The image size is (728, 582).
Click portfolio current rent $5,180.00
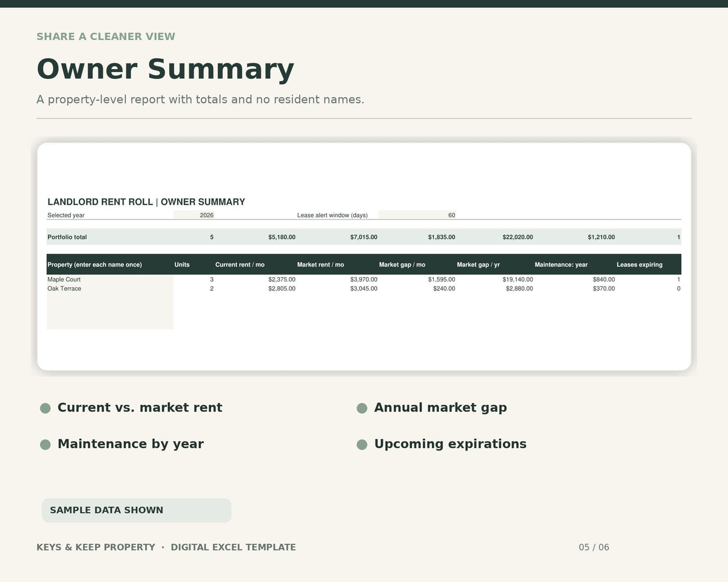[x=281, y=237]
